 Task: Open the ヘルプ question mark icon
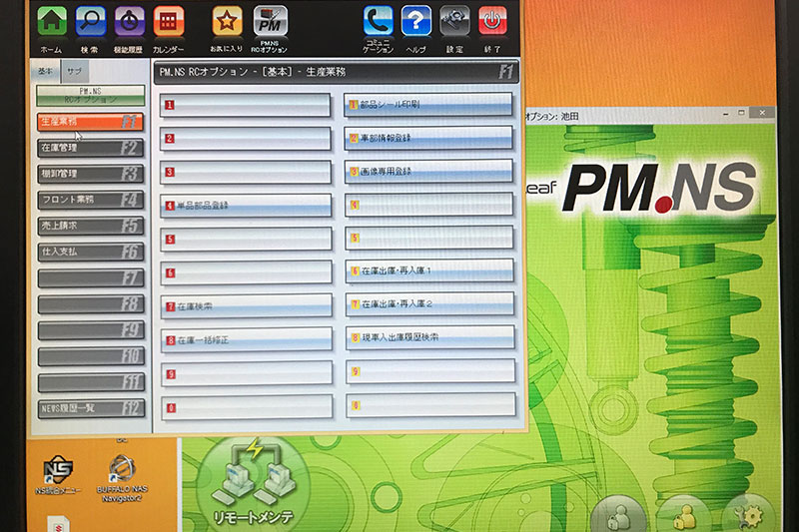point(415,20)
